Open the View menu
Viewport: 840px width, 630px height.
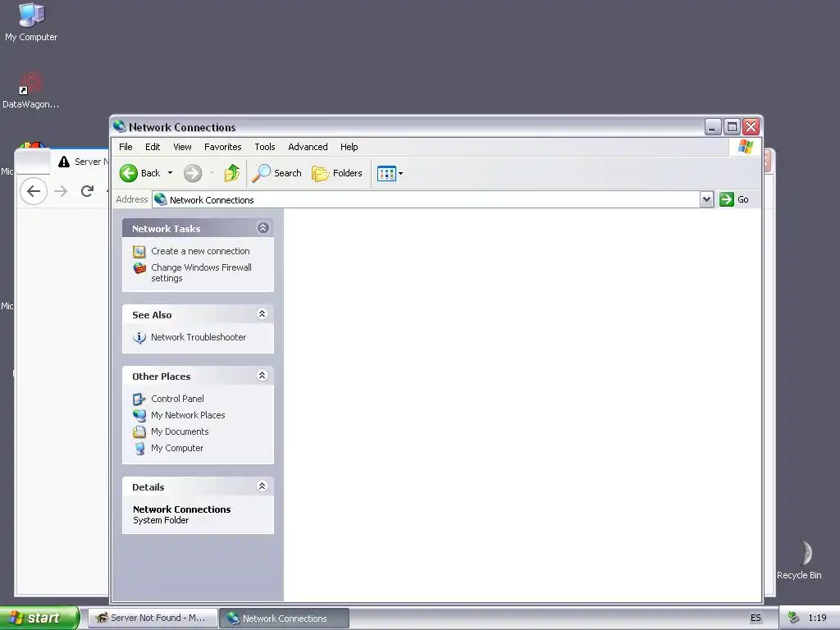182,147
